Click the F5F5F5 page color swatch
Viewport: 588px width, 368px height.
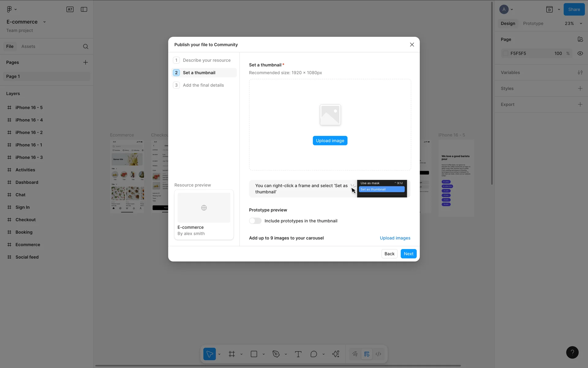tap(506, 53)
